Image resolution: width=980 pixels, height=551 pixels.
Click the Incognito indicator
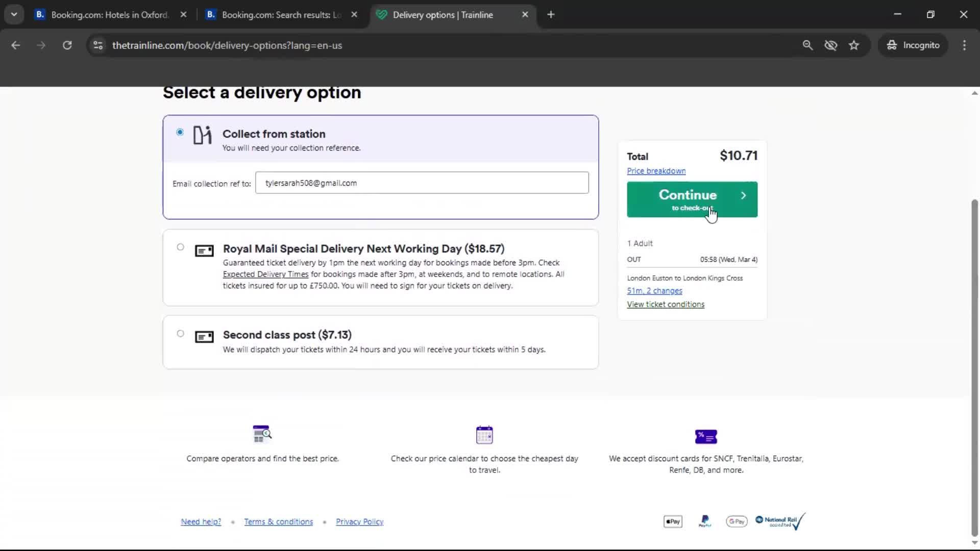pos(913,45)
